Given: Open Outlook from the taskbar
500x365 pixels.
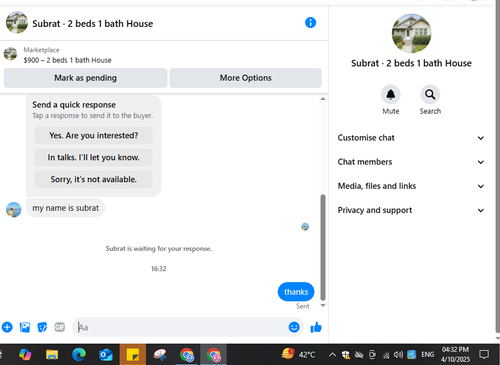Looking at the screenshot, I should point(106,354).
